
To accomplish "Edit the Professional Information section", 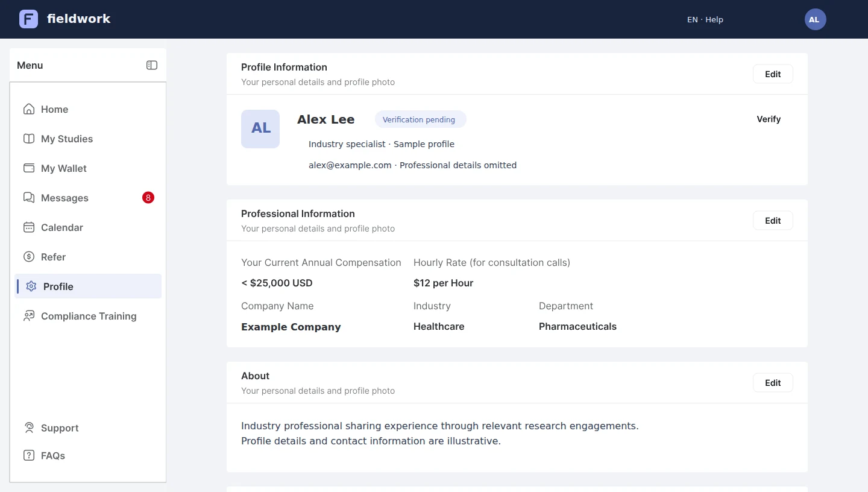I will point(773,221).
